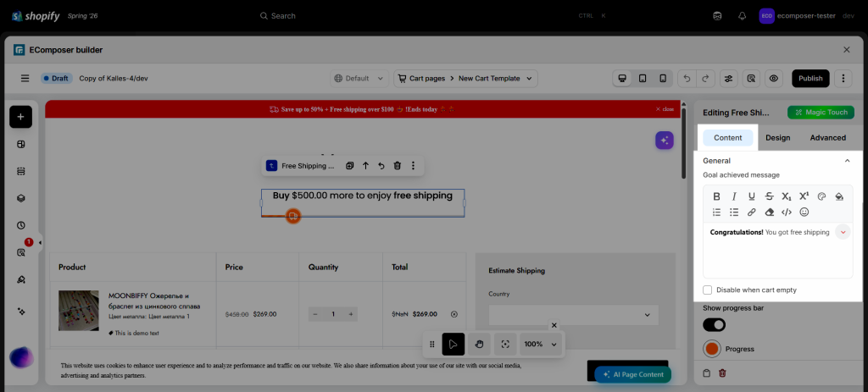Apply underline formatting in message editor

coord(751,196)
